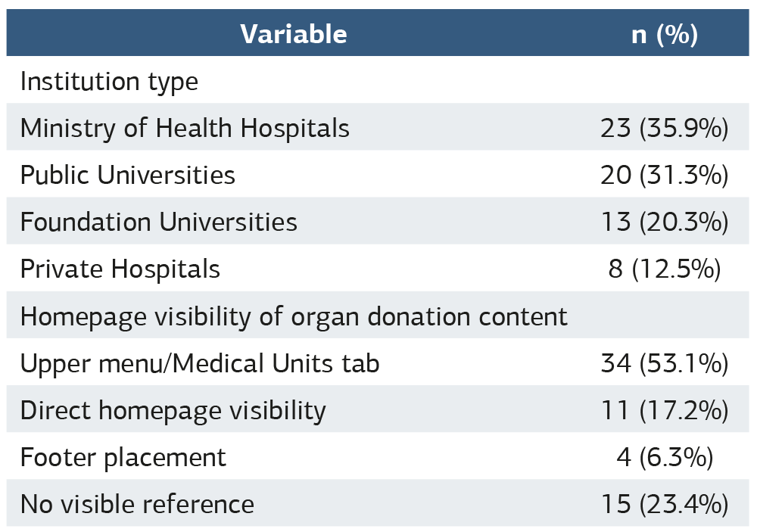The image size is (757, 532).
Task: Click the value "20 (31.3%)"
Action: [x=664, y=176]
